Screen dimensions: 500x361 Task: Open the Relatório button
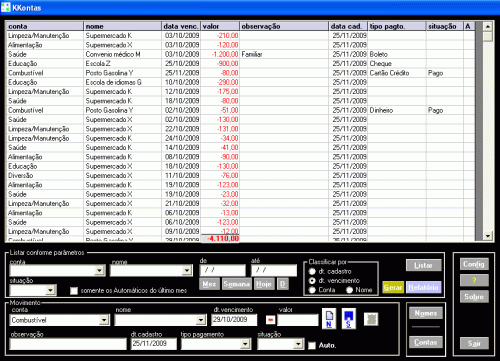click(x=423, y=287)
